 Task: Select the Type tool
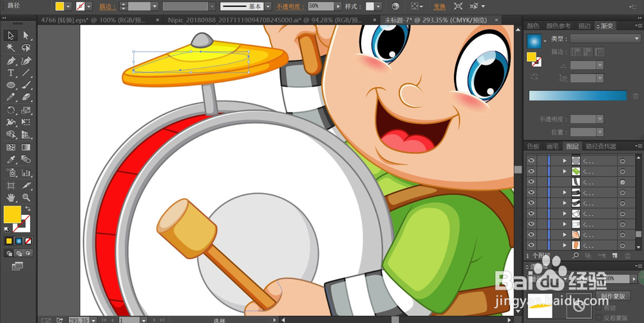click(x=11, y=73)
